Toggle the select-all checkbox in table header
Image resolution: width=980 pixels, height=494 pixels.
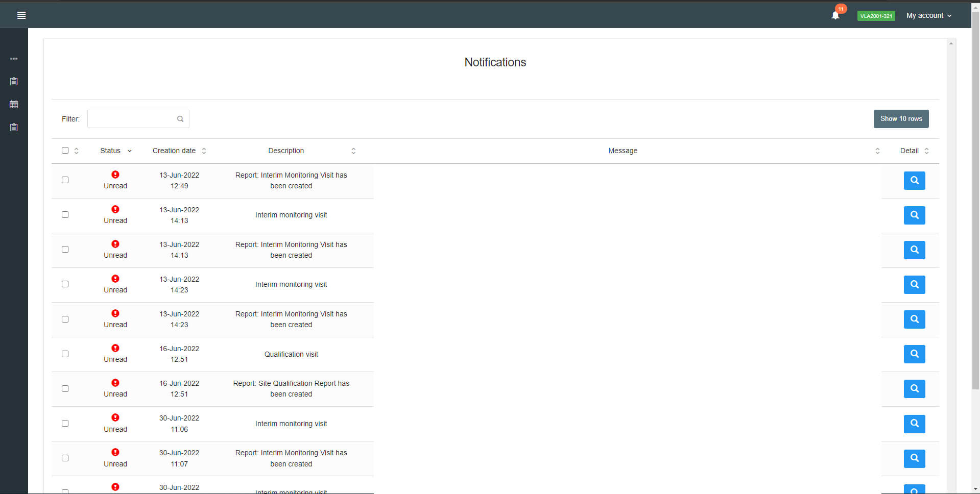tap(65, 151)
